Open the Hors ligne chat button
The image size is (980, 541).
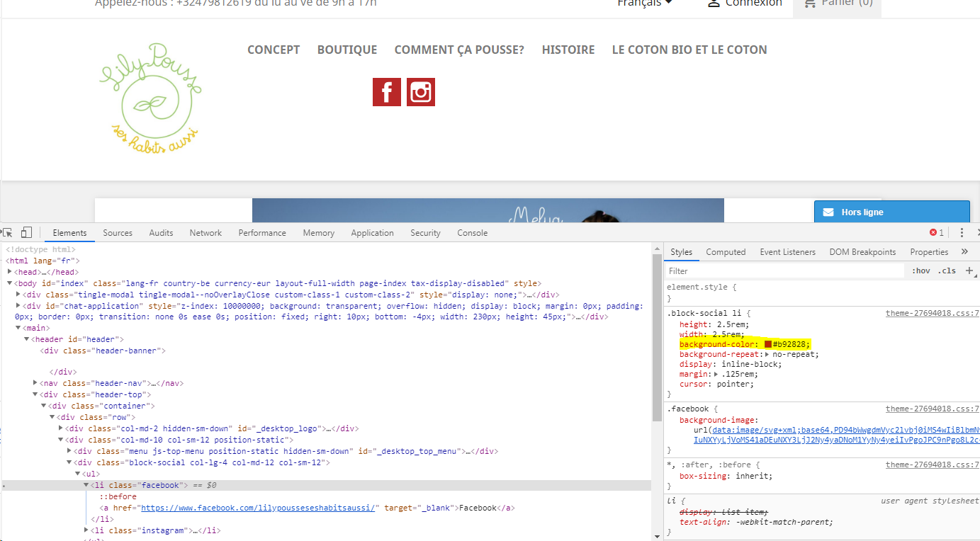(891, 212)
